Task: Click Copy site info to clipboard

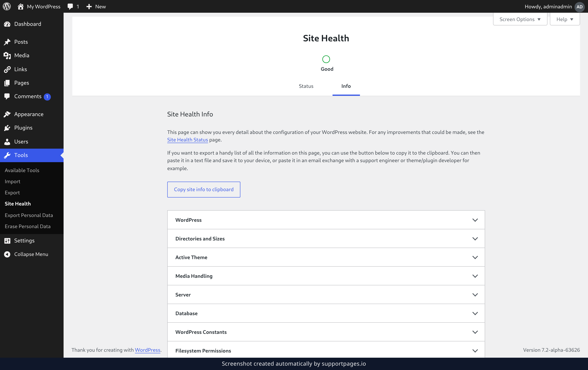Action: 204,189
